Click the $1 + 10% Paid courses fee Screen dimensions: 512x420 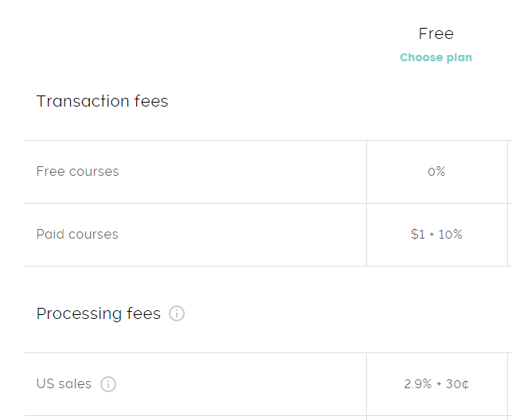[x=436, y=234]
